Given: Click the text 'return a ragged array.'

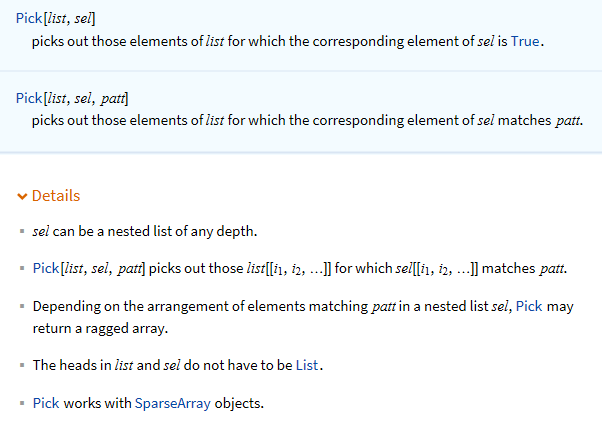Looking at the screenshot, I should tap(100, 328).
